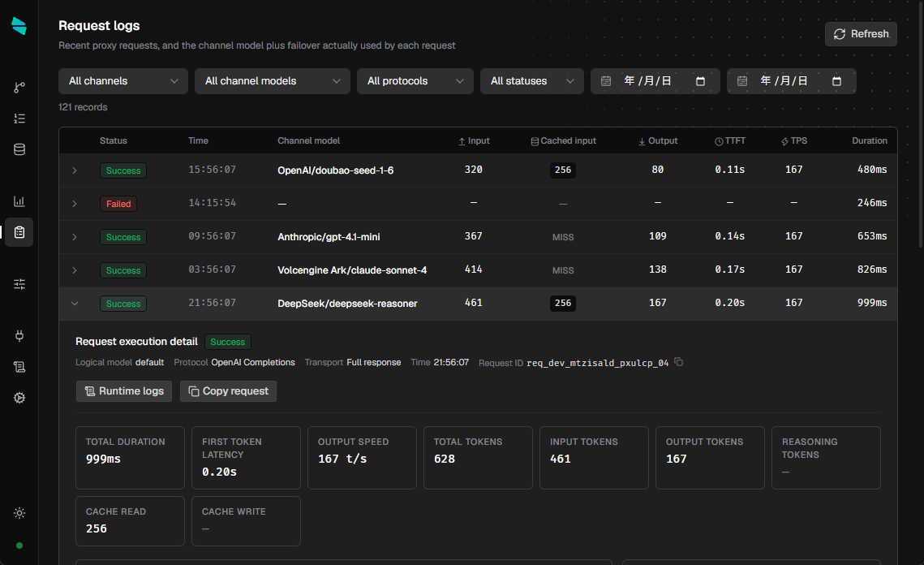This screenshot has width=924, height=565.
Task: Click the CACHE WRITE card
Action: [247, 521]
